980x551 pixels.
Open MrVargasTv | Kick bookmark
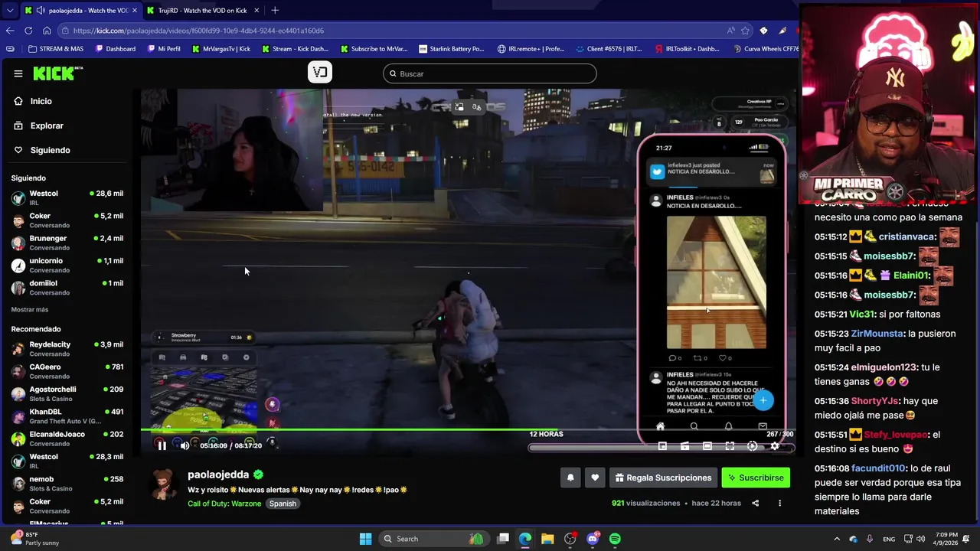[x=220, y=49]
